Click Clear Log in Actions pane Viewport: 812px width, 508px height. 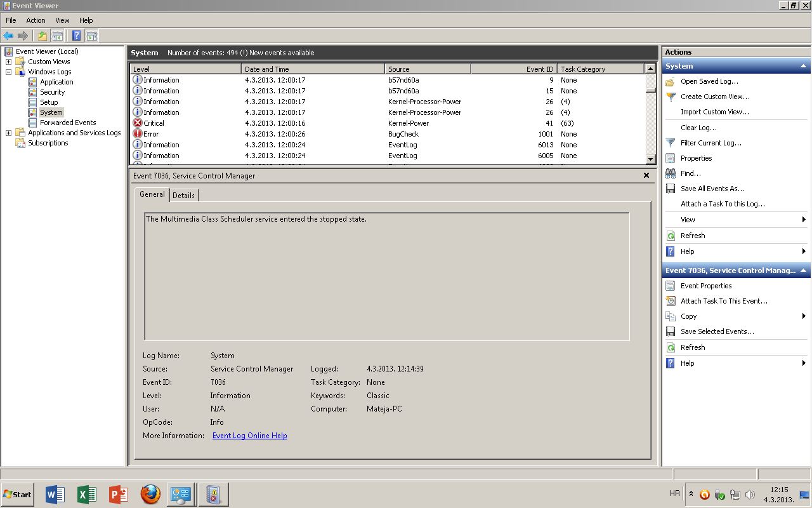(698, 128)
